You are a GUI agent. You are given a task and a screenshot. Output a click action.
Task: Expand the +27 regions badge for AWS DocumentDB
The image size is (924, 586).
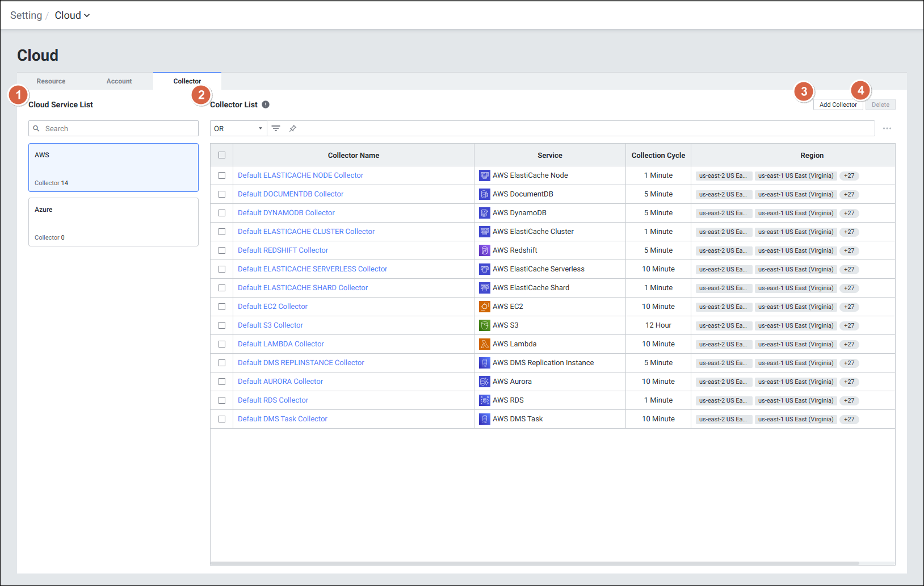849,194
